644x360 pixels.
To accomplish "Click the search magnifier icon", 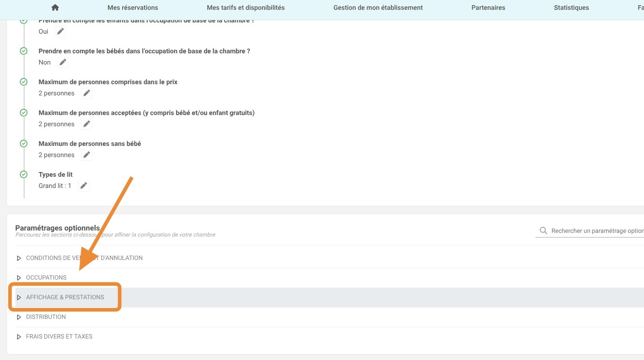I will click(543, 230).
